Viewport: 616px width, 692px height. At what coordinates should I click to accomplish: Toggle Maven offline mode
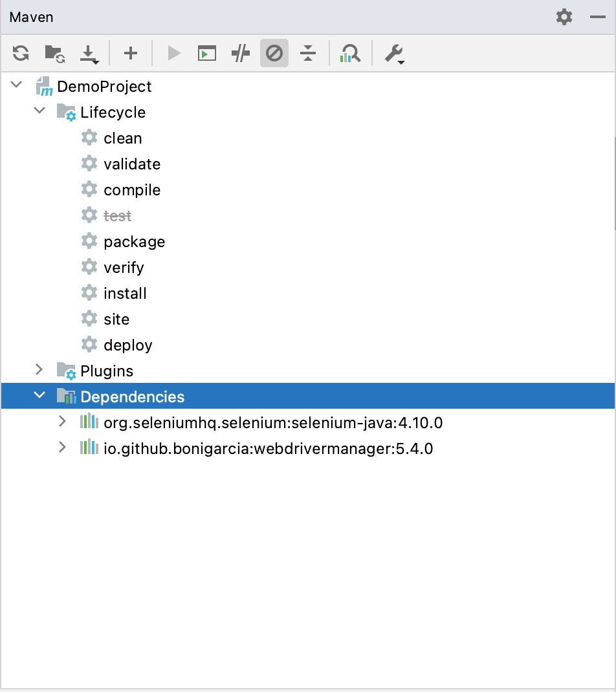(x=274, y=53)
